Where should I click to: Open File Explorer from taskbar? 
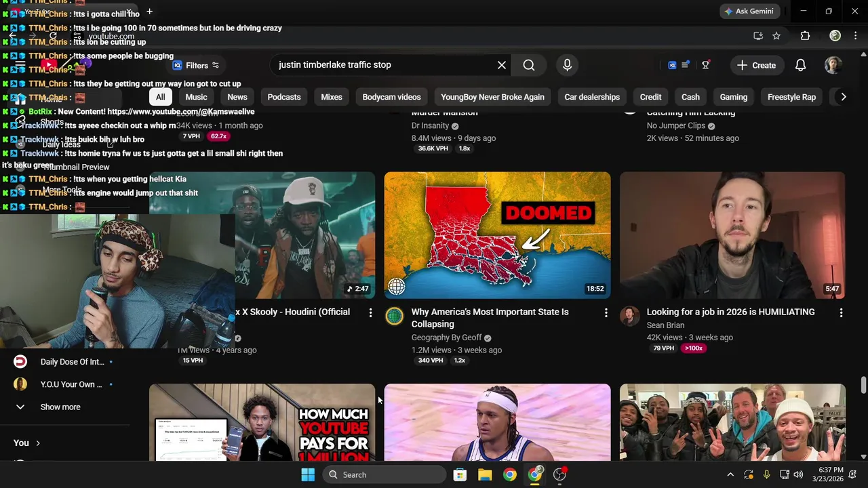pyautogui.click(x=485, y=474)
